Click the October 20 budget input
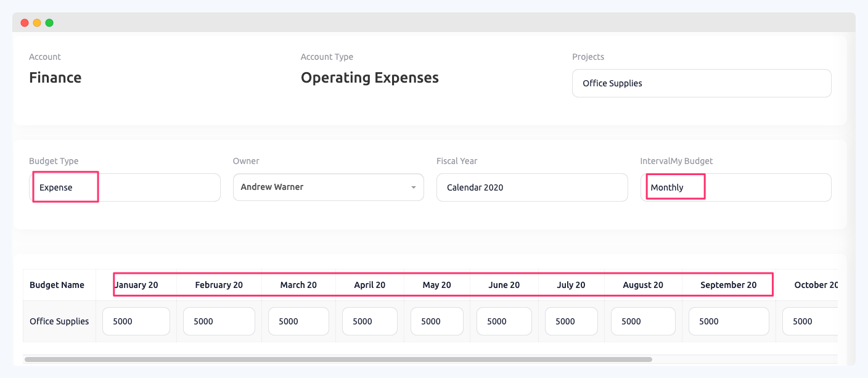The width and height of the screenshot is (868, 378). (x=809, y=321)
